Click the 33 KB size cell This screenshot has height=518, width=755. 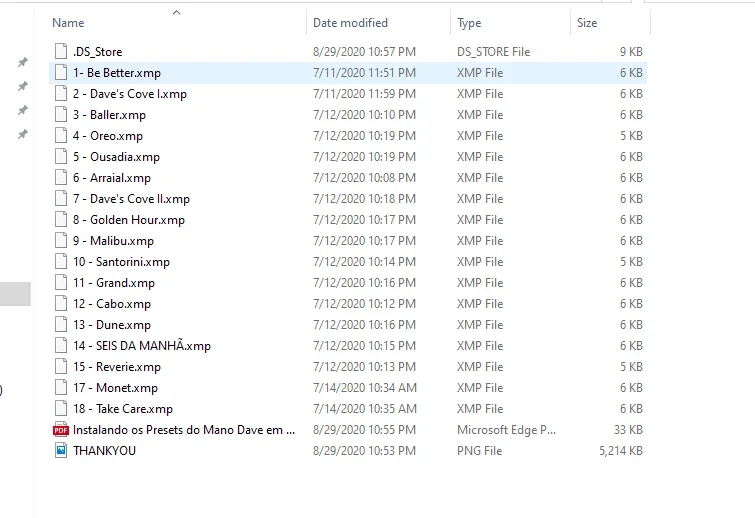pyautogui.click(x=628, y=430)
